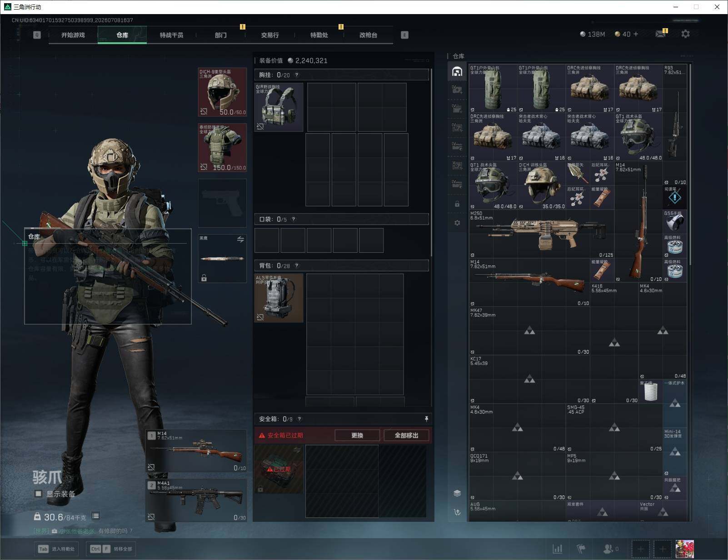
Task: Select the GS5手柄 item in stash
Action: 675,222
